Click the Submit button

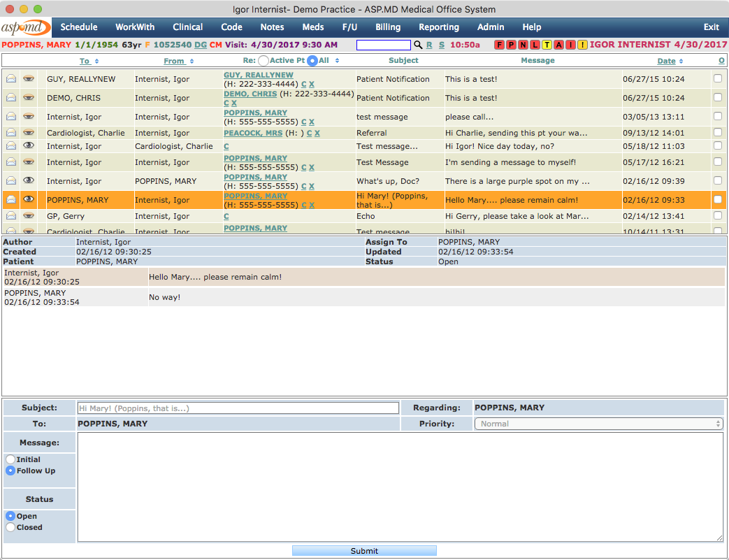364,551
